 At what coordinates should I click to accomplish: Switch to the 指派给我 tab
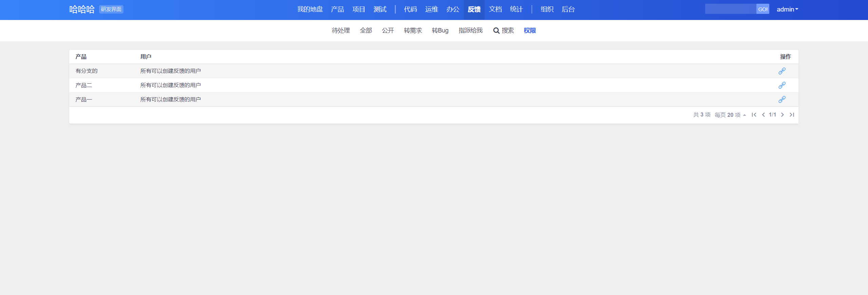point(470,30)
